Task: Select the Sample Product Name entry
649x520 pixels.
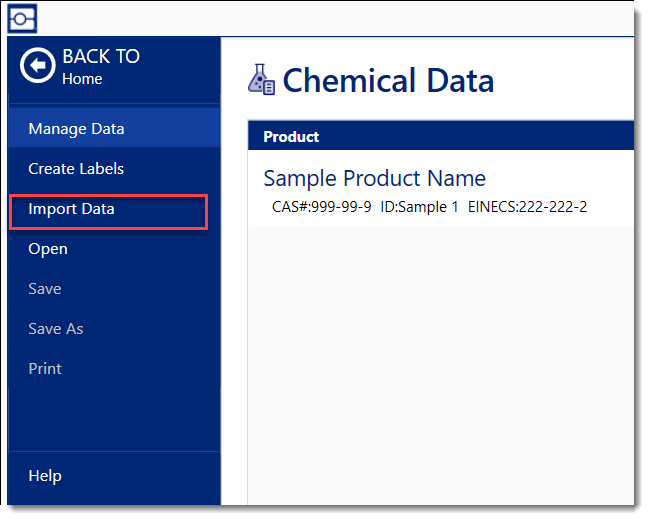Action: pyautogui.click(x=374, y=179)
